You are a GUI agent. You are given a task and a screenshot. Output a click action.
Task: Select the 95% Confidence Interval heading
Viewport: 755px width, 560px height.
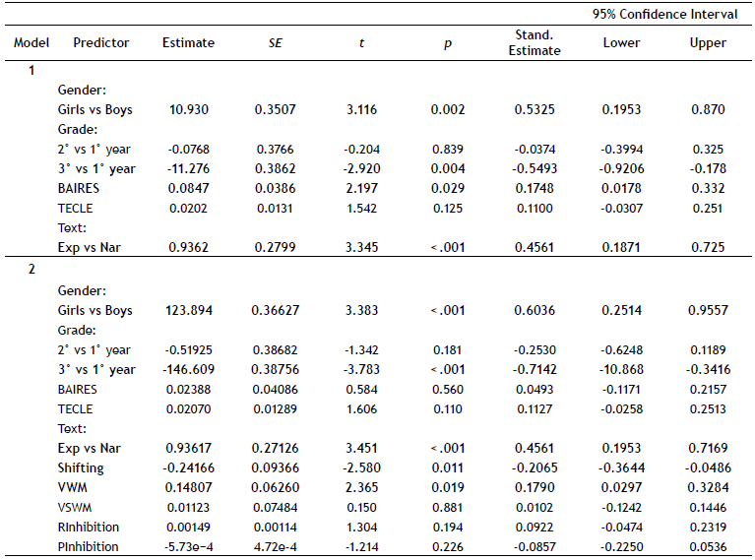pyautogui.click(x=664, y=14)
